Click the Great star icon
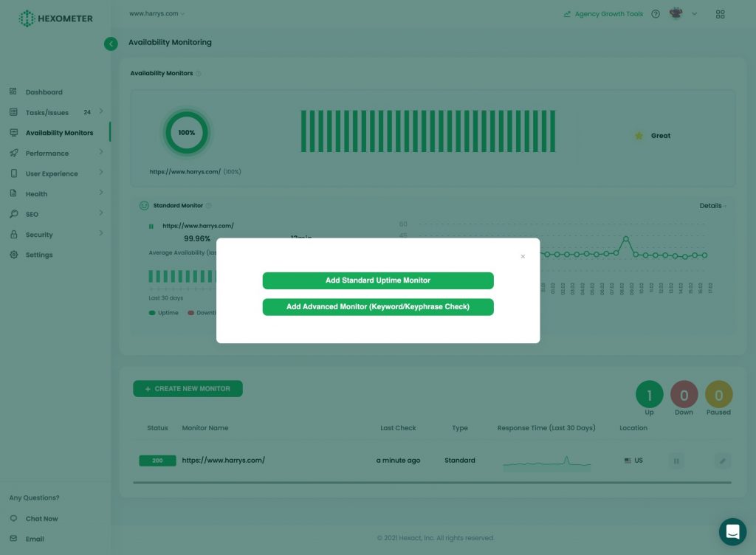 [x=639, y=136]
